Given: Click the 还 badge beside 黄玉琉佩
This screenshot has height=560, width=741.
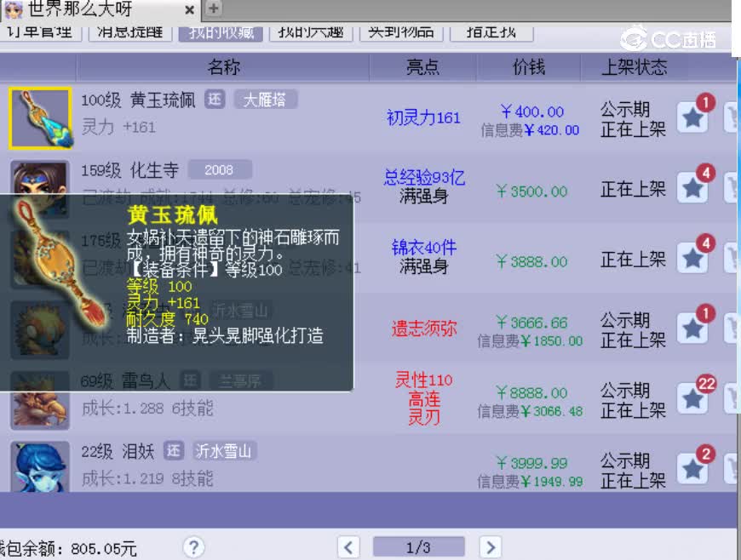Looking at the screenshot, I should tap(215, 100).
